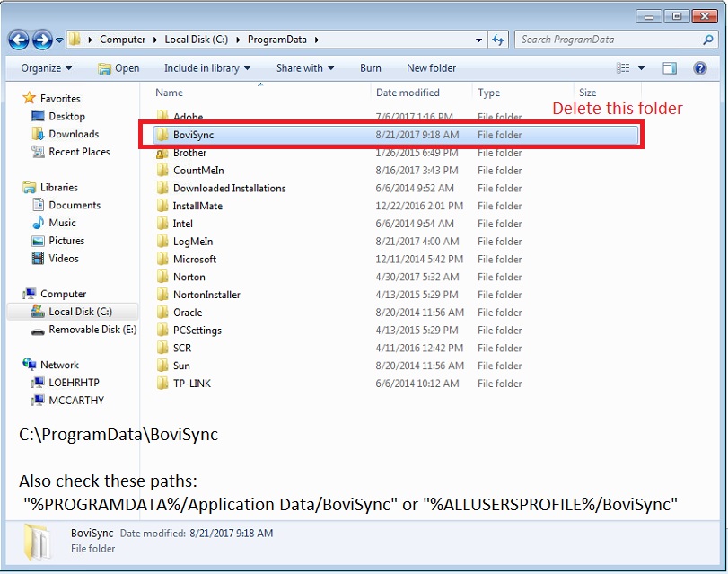Select the SCR folder icon

(162, 348)
